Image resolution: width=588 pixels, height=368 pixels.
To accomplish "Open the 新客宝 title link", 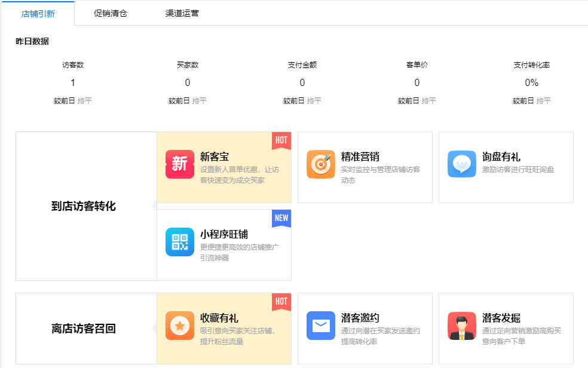I will point(215,157).
